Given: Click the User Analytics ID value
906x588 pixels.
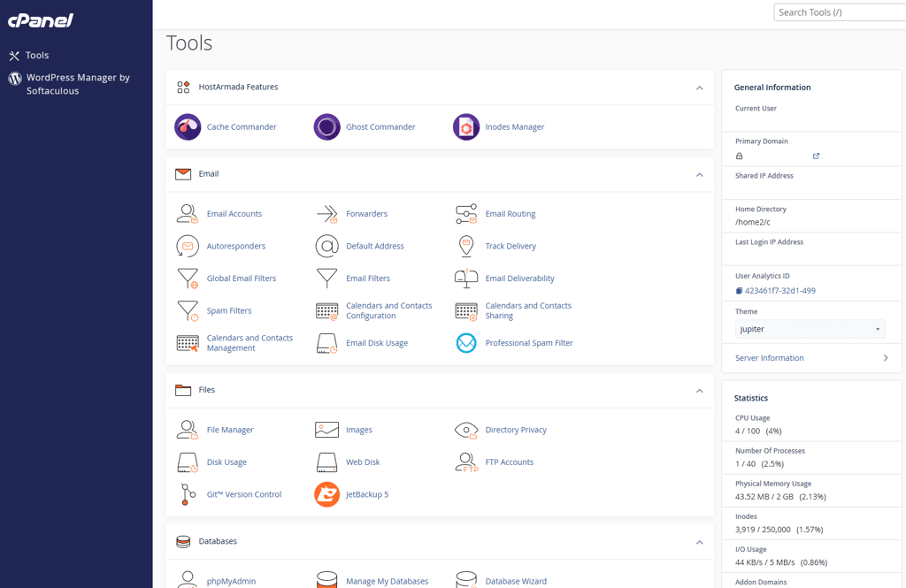Looking at the screenshot, I should point(780,291).
